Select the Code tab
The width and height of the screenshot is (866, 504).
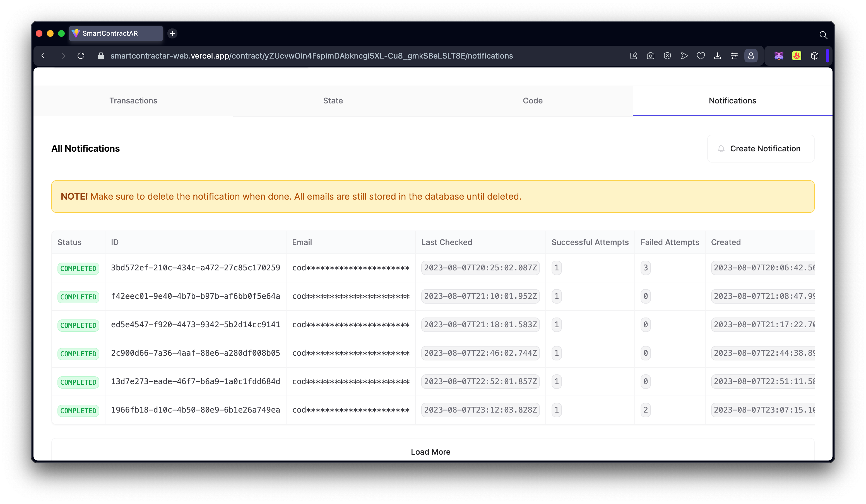coord(532,101)
